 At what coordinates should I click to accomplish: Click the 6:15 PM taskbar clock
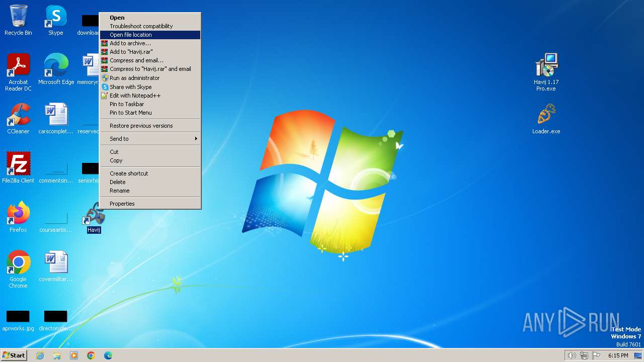pos(618,355)
